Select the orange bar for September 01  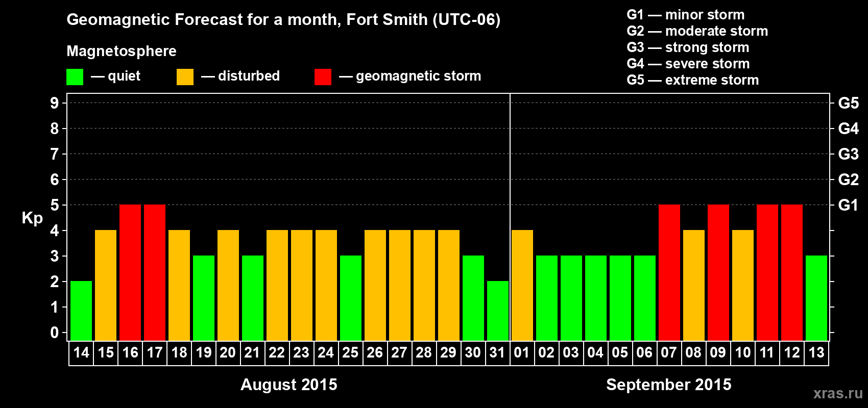[x=522, y=285]
